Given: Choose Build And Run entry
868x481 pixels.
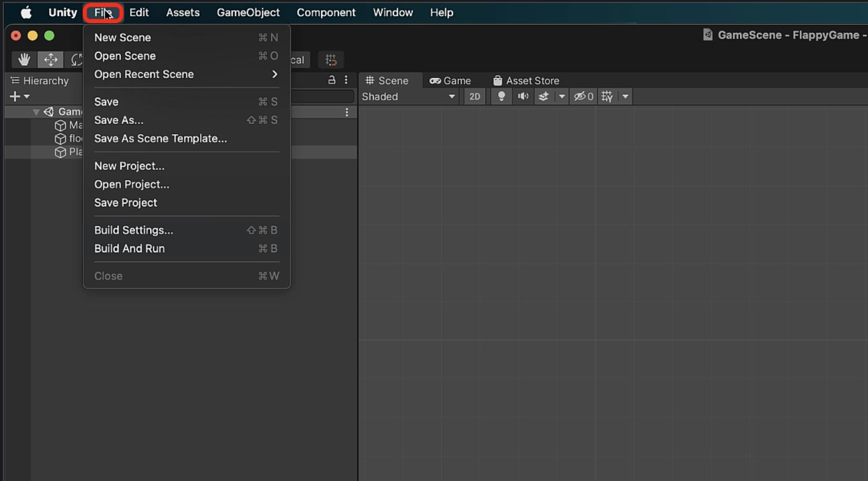Looking at the screenshot, I should (186, 249).
